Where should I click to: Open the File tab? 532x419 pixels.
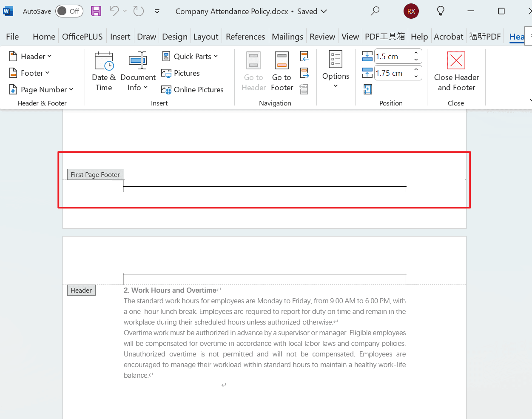click(12, 37)
